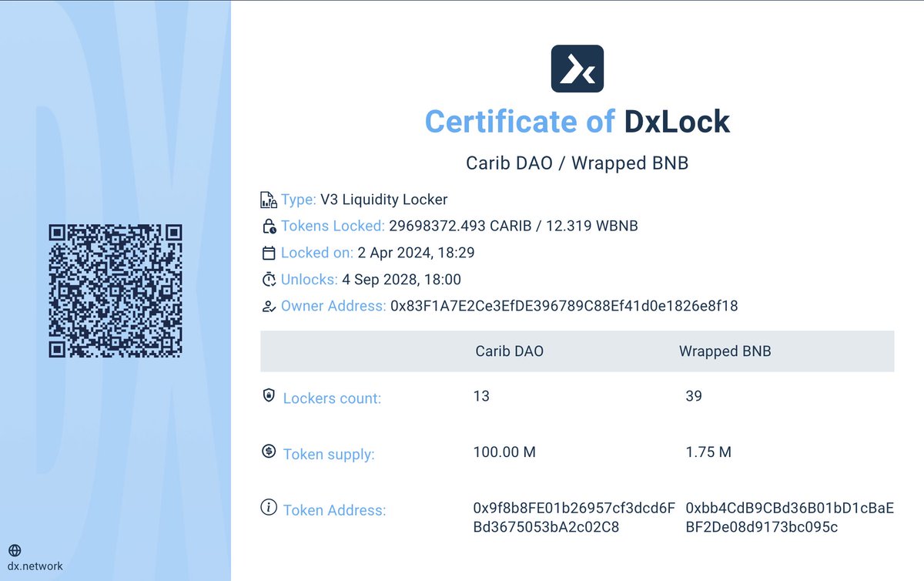Viewport: 924px width, 581px height.
Task: Click the Owner Address person icon
Action: coord(269,306)
